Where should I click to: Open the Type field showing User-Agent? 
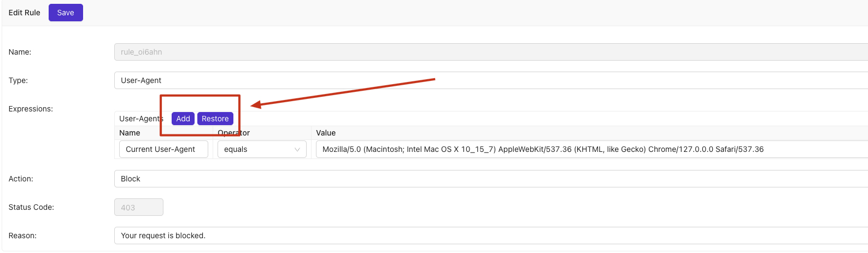point(490,80)
